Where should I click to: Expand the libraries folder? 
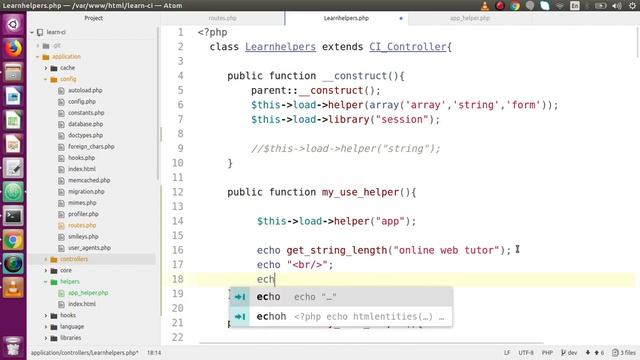pos(46,338)
